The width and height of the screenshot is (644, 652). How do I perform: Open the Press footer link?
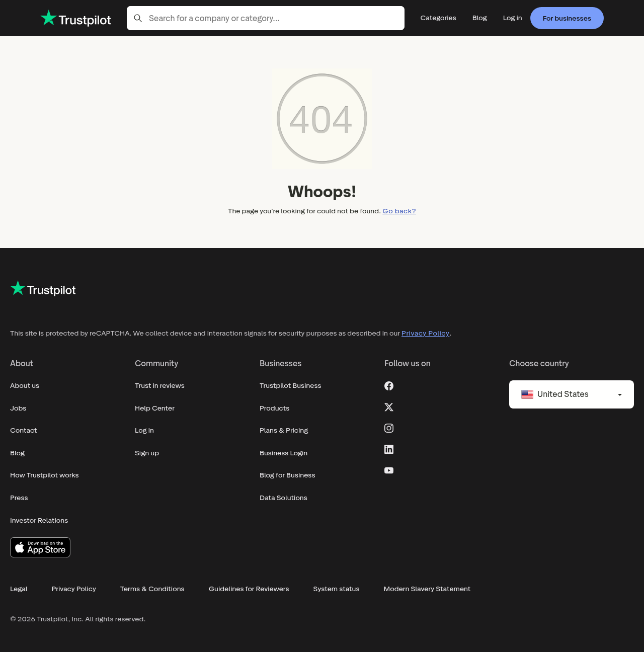click(x=19, y=498)
